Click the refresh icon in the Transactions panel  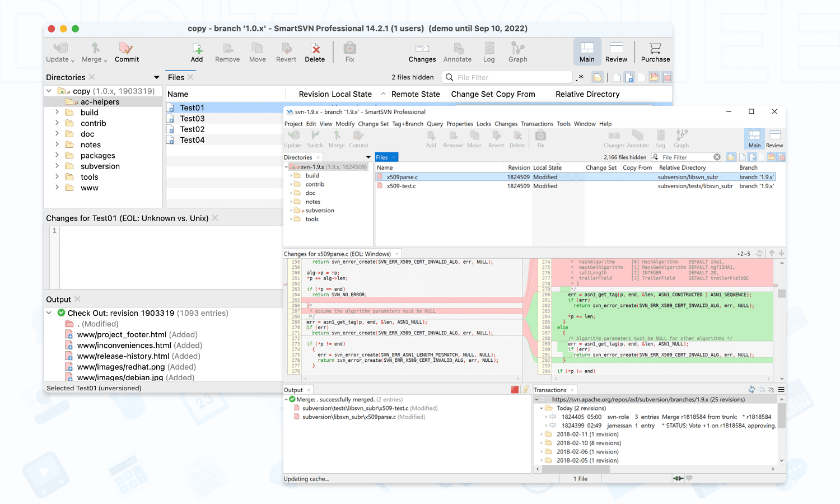(752, 390)
